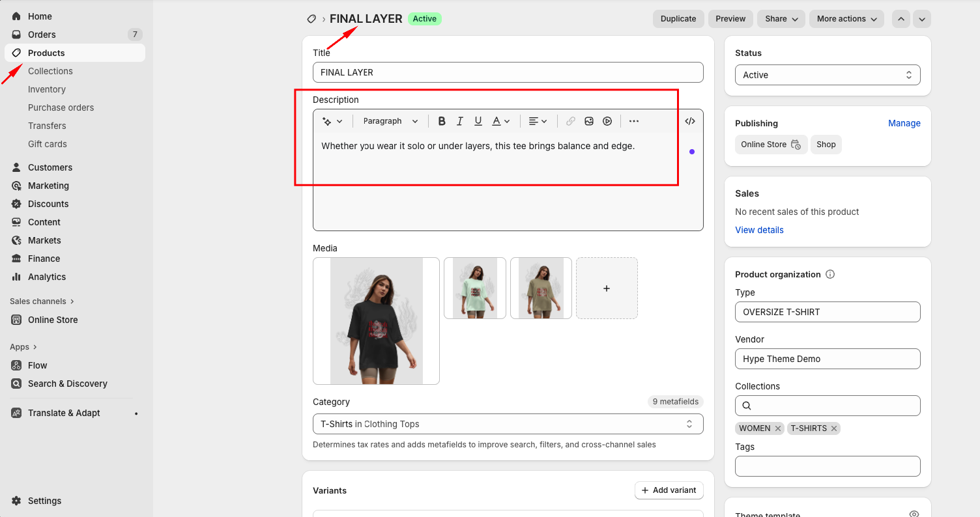This screenshot has height=517, width=980.
Task: Toggle italic formatting
Action: [x=460, y=121]
